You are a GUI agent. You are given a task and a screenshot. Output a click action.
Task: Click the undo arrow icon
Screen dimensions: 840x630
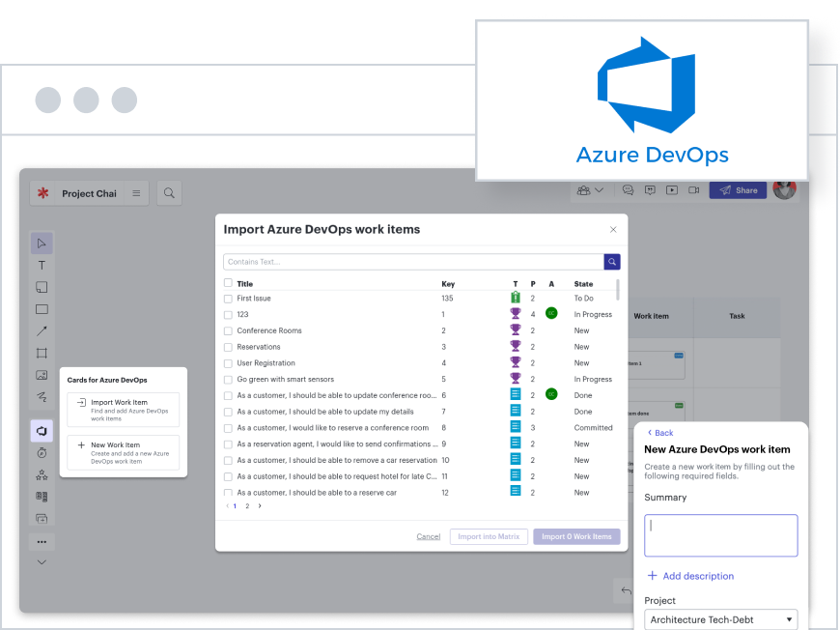coord(626,590)
